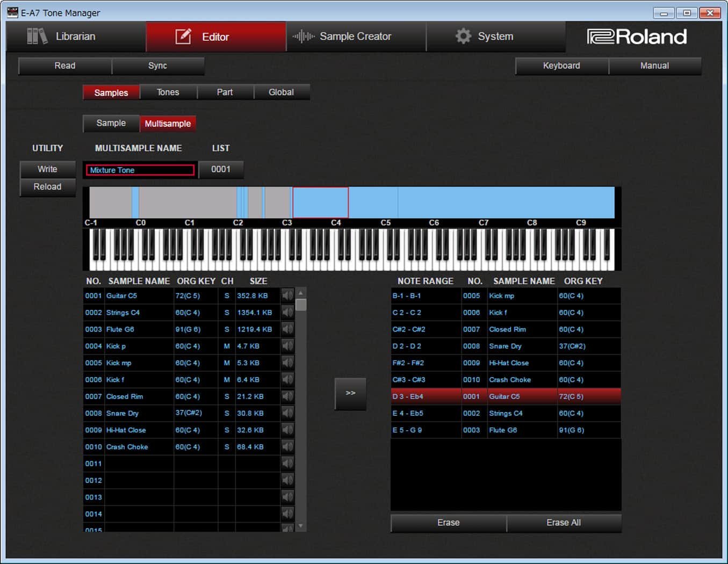Click inside the Mixture Tone name field
The width and height of the screenshot is (728, 564).
(139, 170)
